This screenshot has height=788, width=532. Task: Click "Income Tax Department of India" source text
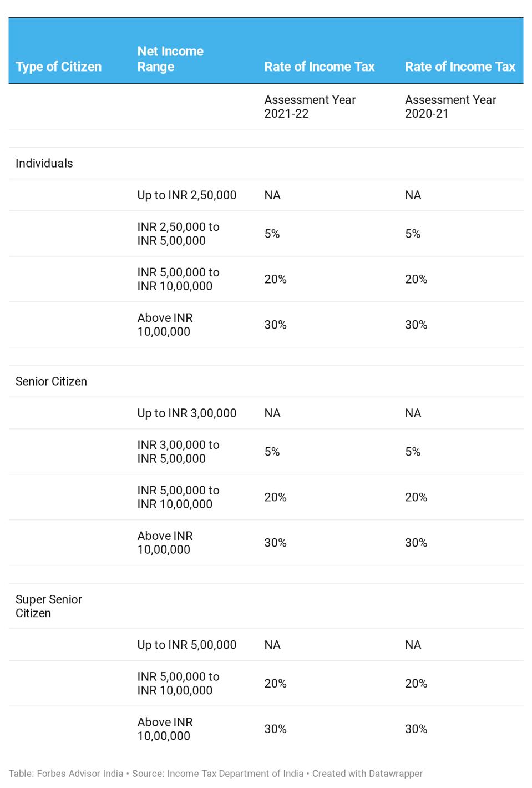pos(235,774)
